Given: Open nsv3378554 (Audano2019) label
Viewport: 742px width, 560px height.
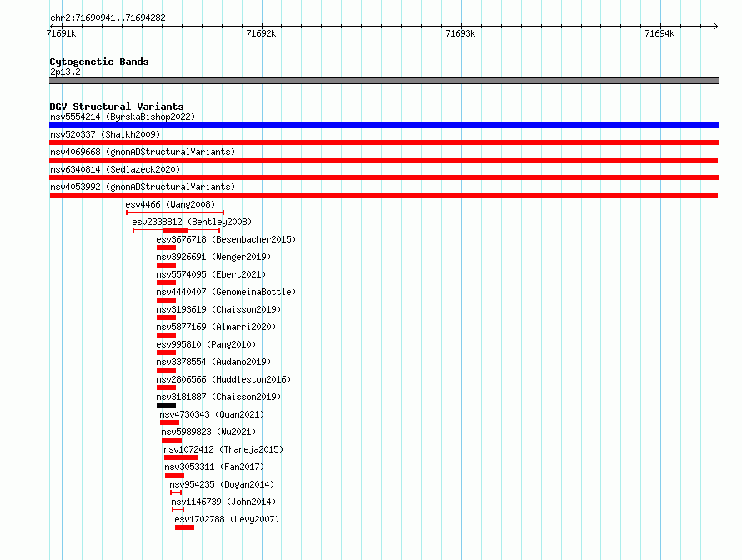Looking at the screenshot, I should pyautogui.click(x=213, y=362).
